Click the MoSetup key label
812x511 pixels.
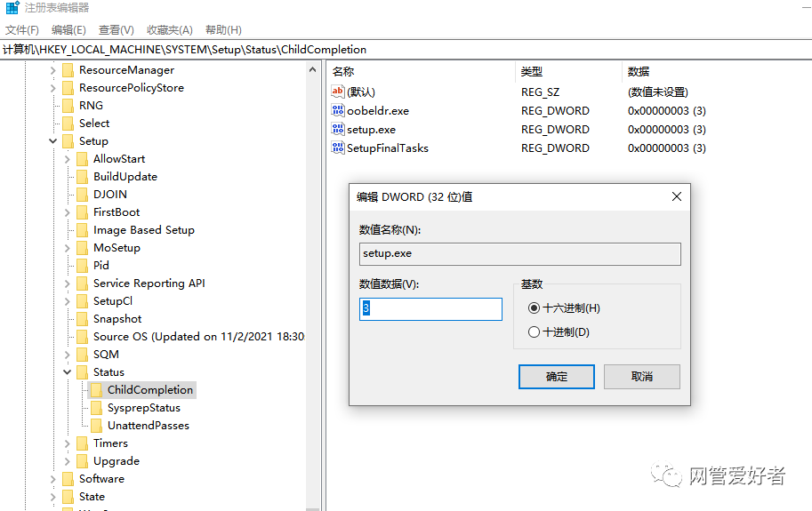[117, 248]
